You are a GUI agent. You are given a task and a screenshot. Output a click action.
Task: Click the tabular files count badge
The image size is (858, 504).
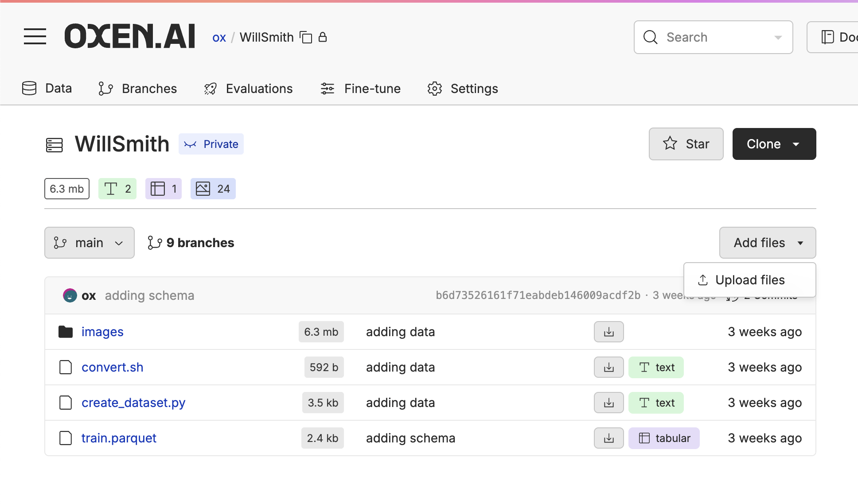(163, 189)
